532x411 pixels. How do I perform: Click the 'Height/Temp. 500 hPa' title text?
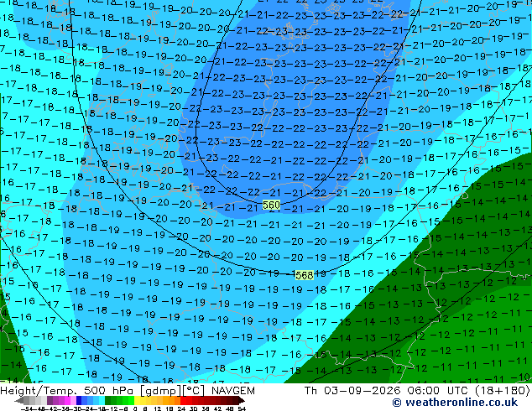click(68, 391)
